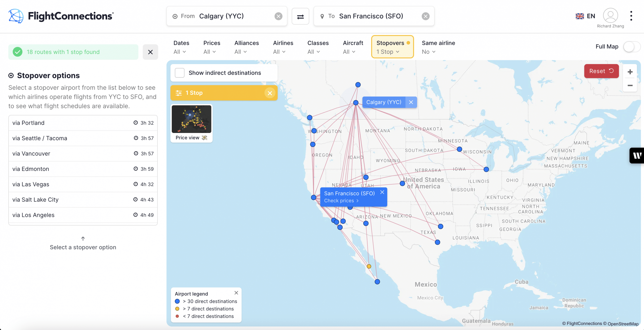Clear the San Francisco (SFO) destination field

tap(425, 16)
